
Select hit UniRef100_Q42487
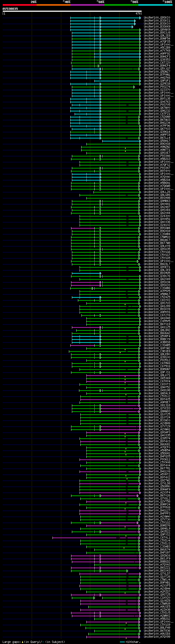click(157, 207)
